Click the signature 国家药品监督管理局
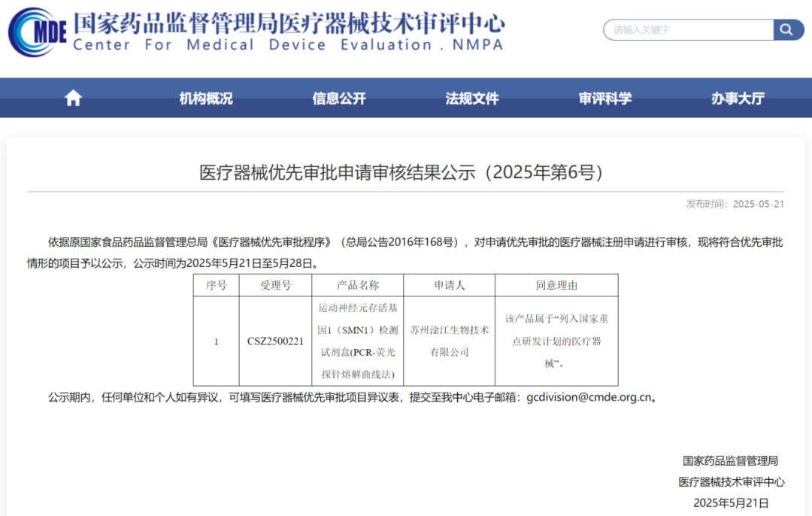The height and width of the screenshot is (516, 812). [731, 460]
